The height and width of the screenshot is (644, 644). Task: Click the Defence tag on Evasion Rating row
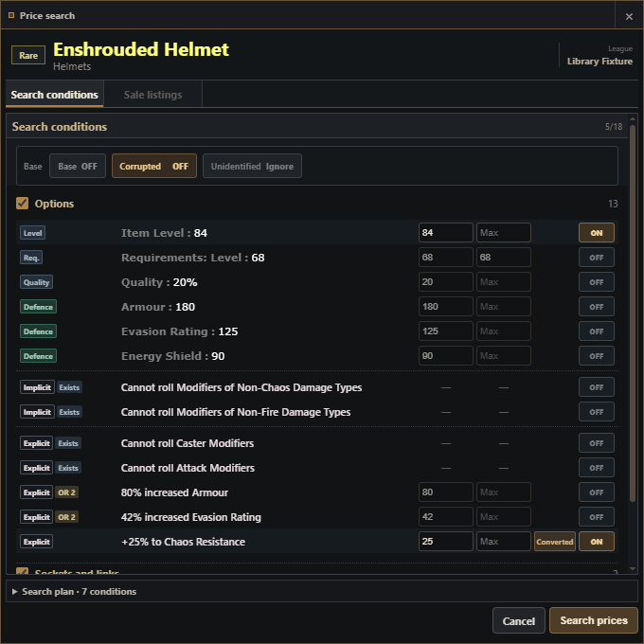(38, 331)
